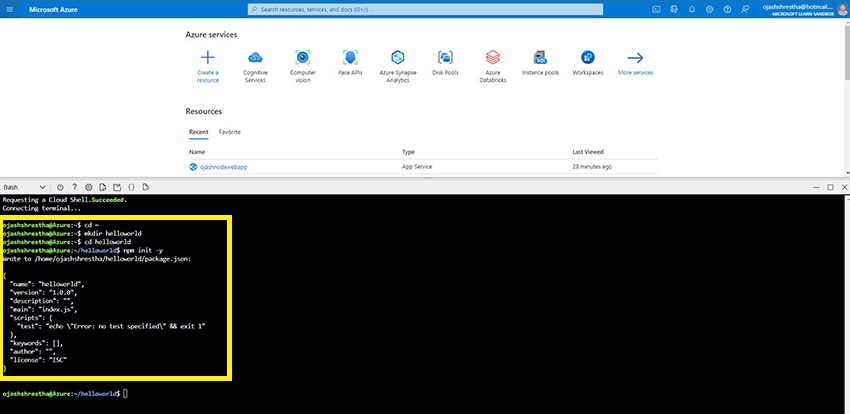Open Face APIs service
This screenshot has width=850, height=414.
pos(350,63)
